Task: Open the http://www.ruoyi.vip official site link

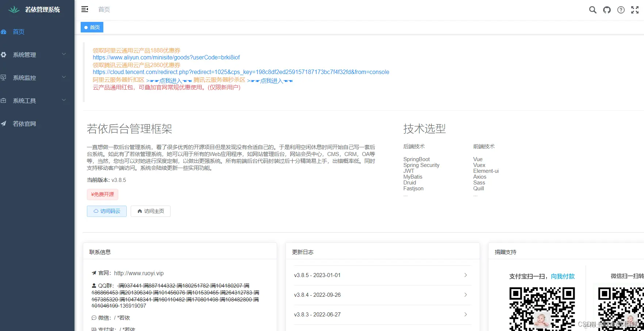Action: 139,273
